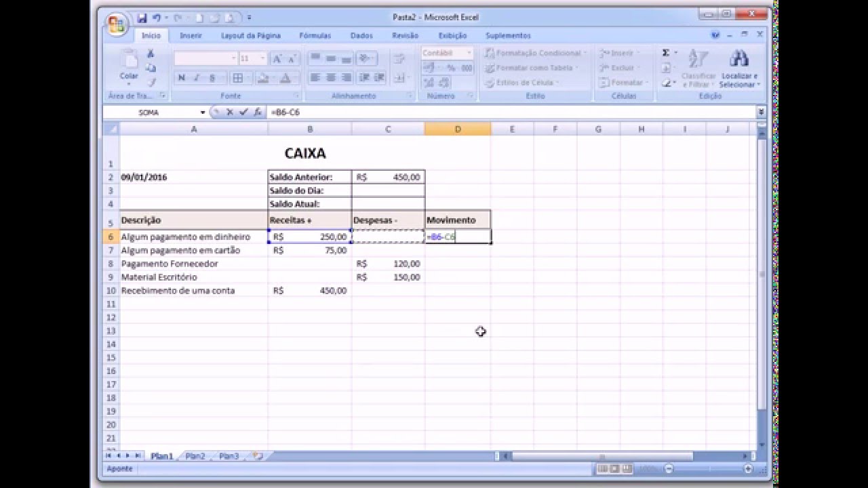Image resolution: width=868 pixels, height=488 pixels.
Task: Open the font size dropdown
Action: [263, 59]
